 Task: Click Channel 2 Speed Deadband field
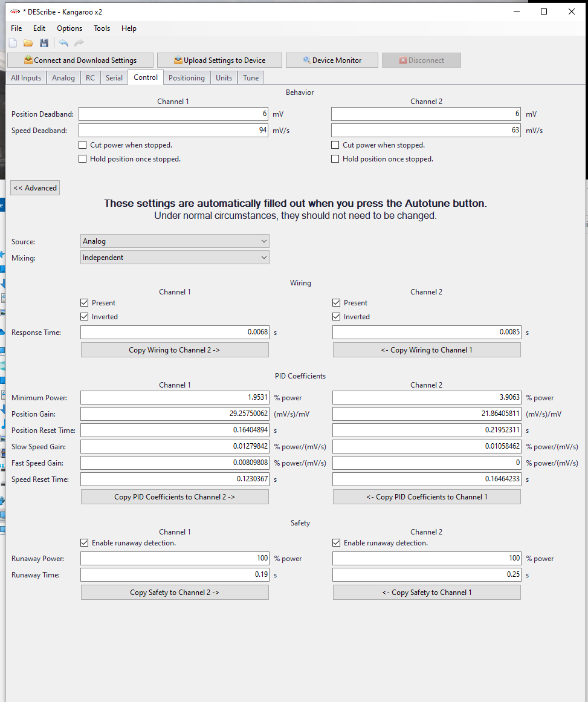(426, 130)
